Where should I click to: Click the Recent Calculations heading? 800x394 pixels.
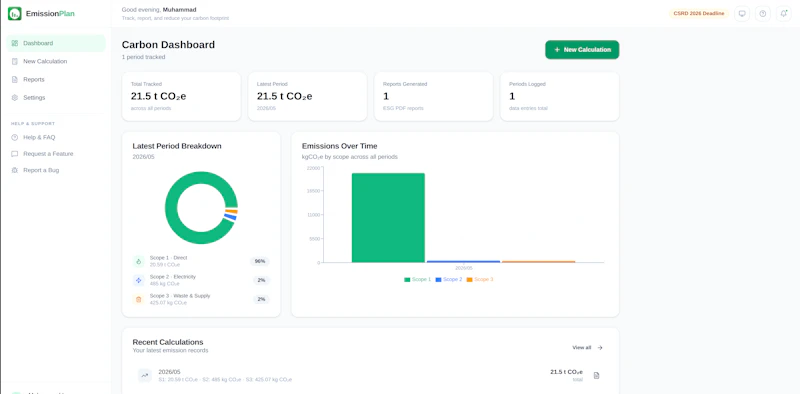[168, 342]
